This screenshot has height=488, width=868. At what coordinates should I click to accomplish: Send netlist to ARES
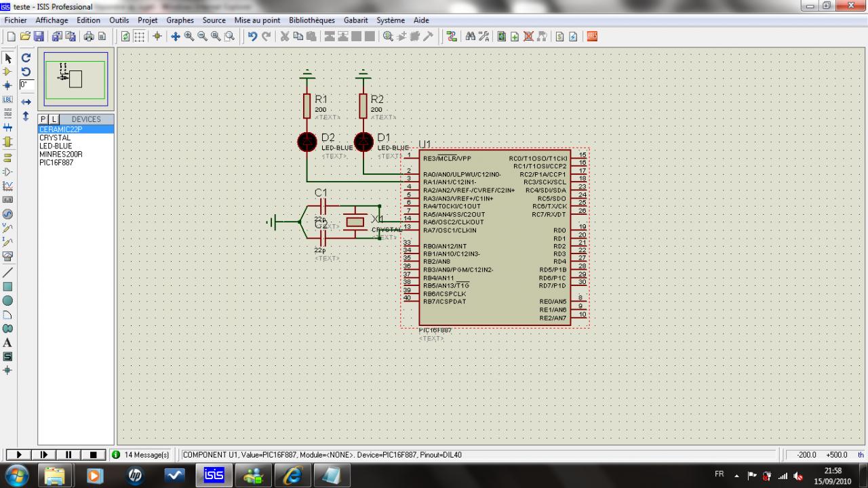pos(592,36)
